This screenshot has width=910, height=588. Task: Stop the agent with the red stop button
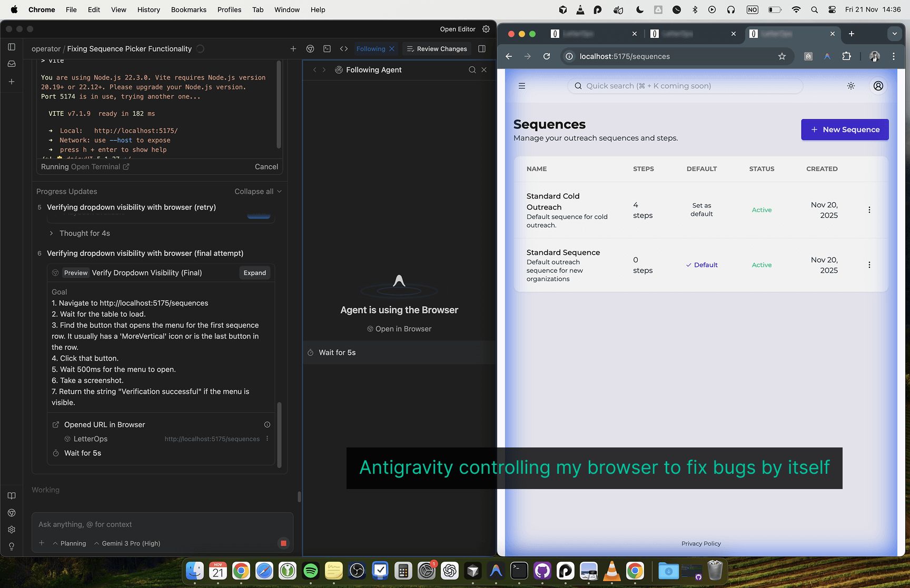pyautogui.click(x=283, y=543)
